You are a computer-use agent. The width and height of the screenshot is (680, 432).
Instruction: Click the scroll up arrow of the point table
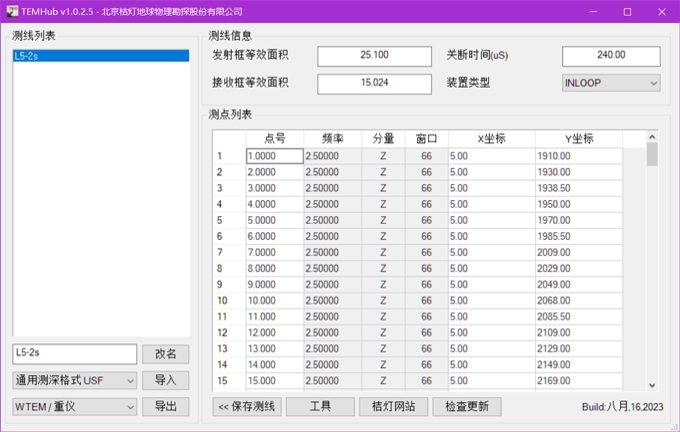652,137
